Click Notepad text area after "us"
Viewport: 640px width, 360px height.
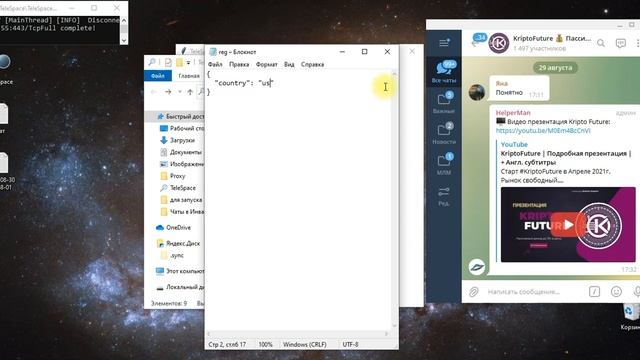pos(271,83)
